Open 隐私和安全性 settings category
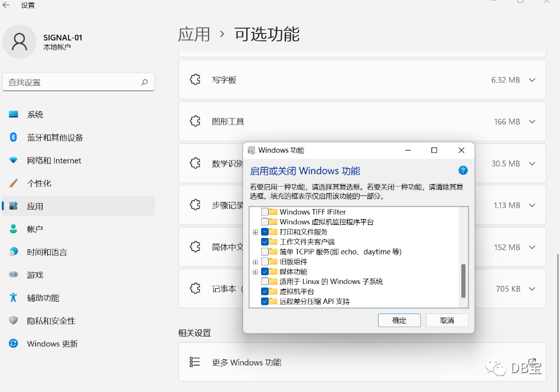The image size is (560, 392). point(79,320)
